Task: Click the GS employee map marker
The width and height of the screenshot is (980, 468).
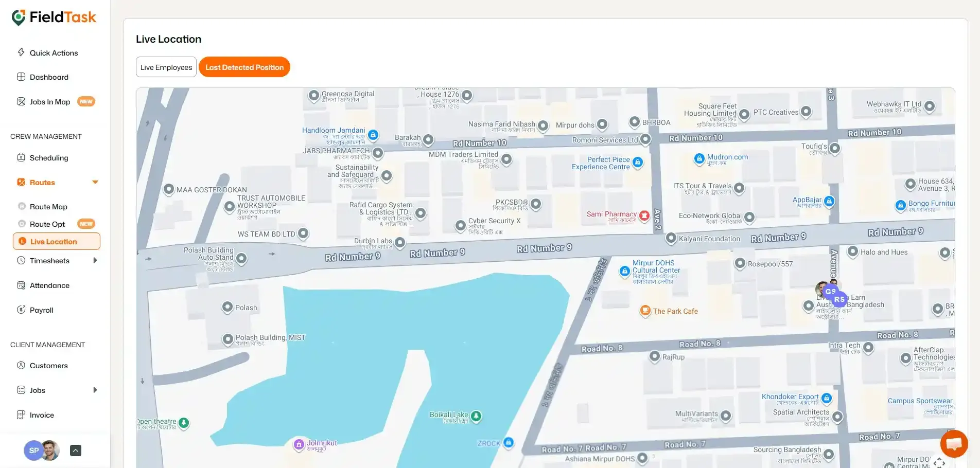Action: coord(830,291)
